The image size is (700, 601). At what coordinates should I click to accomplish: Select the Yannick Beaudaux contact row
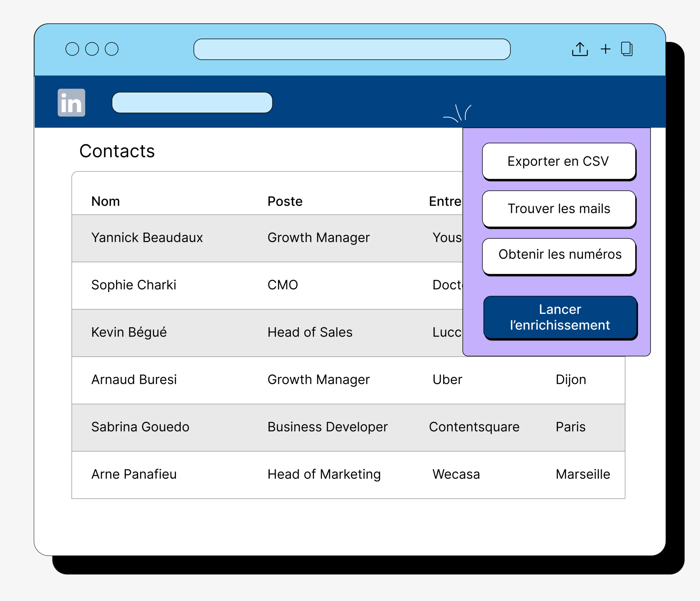coord(147,238)
